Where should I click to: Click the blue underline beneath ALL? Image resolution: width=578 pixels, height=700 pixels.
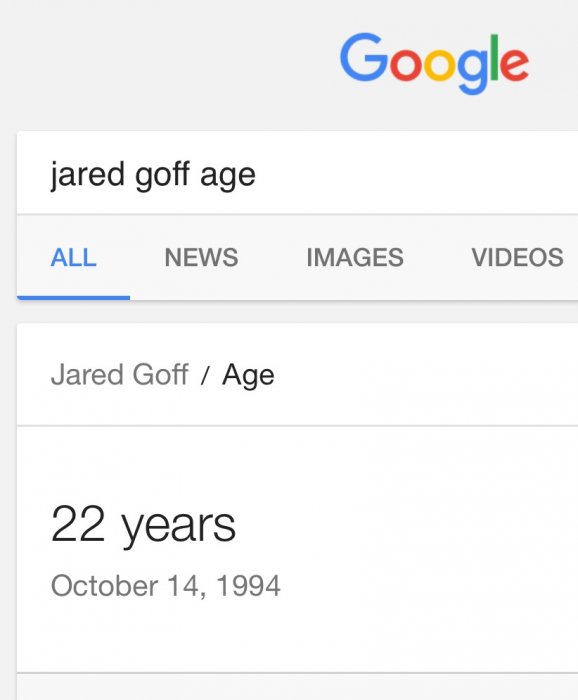(x=73, y=297)
